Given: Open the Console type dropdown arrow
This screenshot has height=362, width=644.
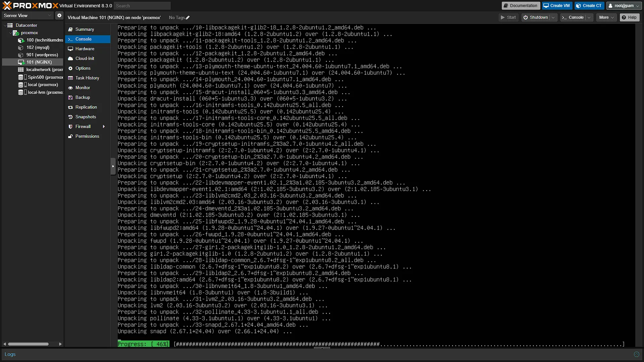Looking at the screenshot, I should coord(589,17).
